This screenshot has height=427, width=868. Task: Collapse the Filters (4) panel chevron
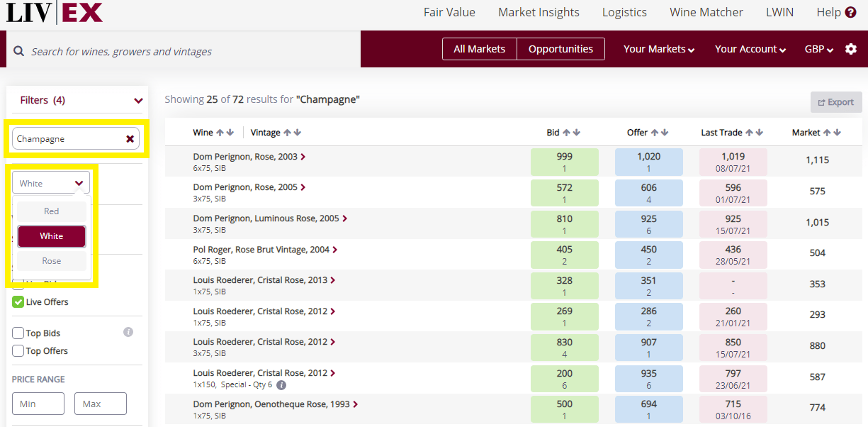click(138, 101)
